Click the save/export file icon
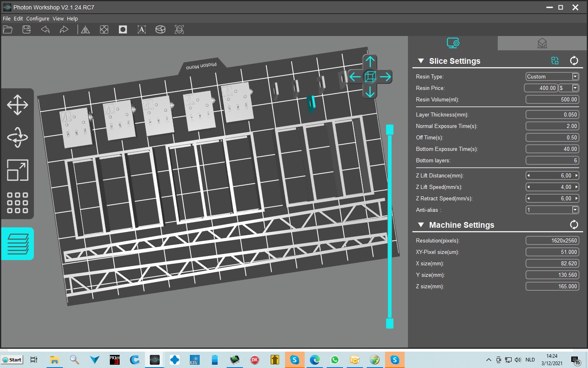588x368 pixels. tap(27, 29)
